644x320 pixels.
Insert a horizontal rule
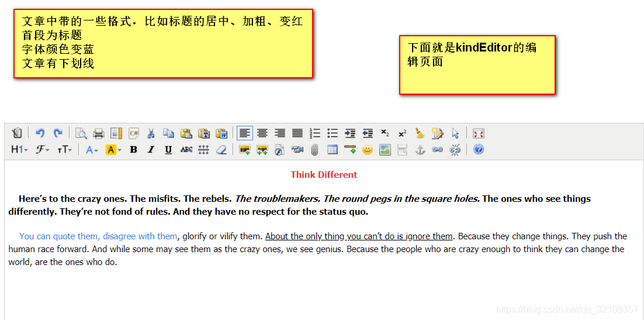350,150
